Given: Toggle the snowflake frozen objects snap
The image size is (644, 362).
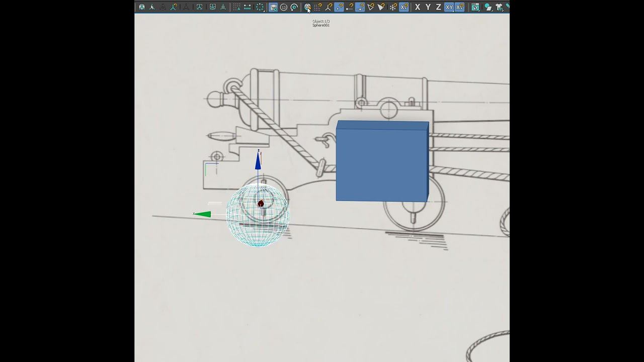Looking at the screenshot, I should [x=393, y=7].
